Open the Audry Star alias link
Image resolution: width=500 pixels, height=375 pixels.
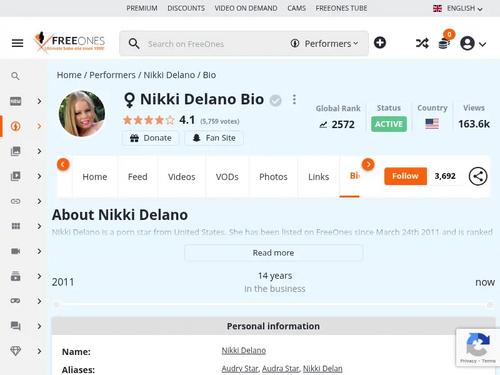coord(240,368)
